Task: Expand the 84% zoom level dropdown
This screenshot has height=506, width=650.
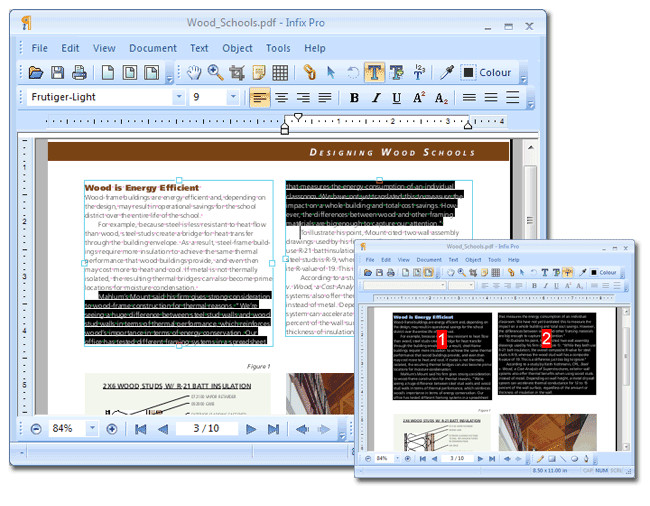Action: click(x=92, y=429)
